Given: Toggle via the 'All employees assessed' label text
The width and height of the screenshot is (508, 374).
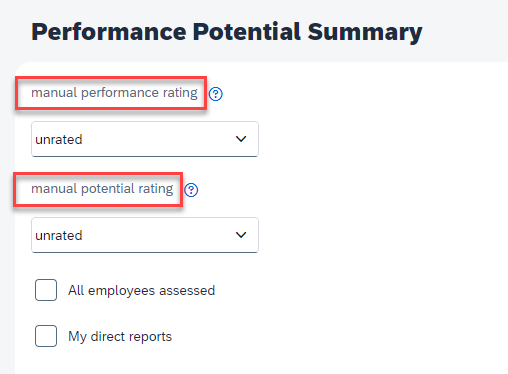Looking at the screenshot, I should (142, 291).
